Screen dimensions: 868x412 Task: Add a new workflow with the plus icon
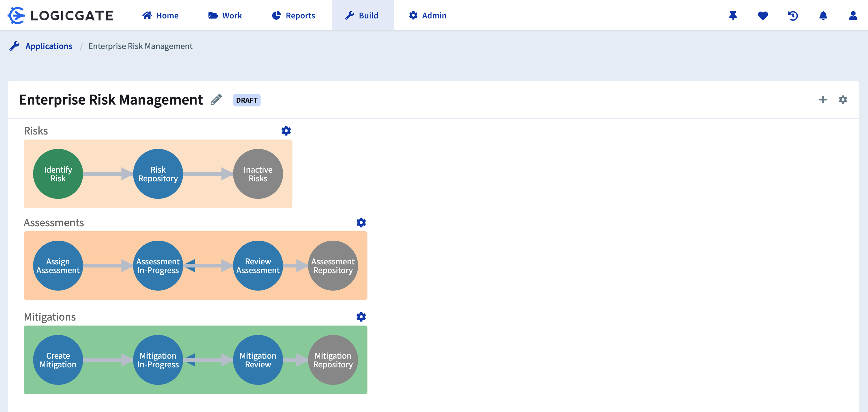(x=823, y=100)
